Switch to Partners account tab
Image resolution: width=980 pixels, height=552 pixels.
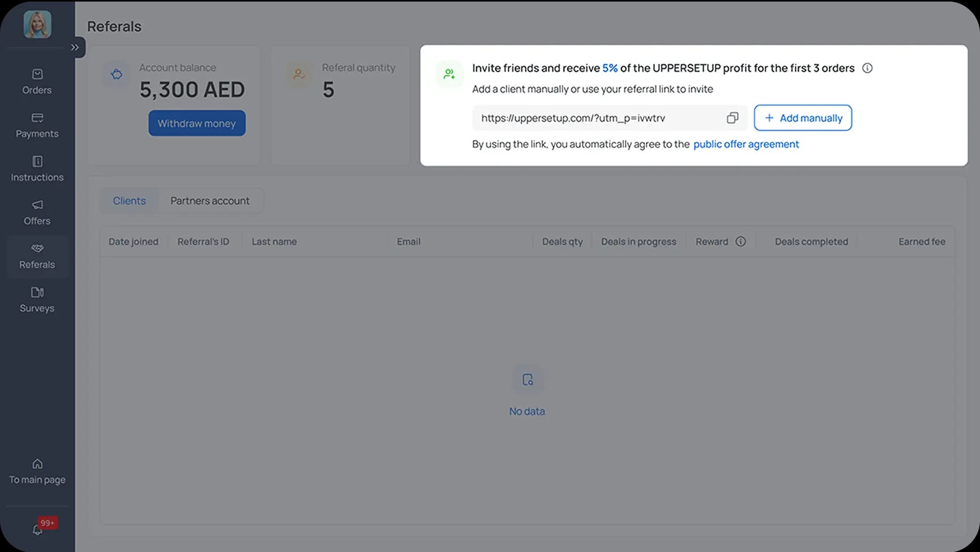point(210,201)
